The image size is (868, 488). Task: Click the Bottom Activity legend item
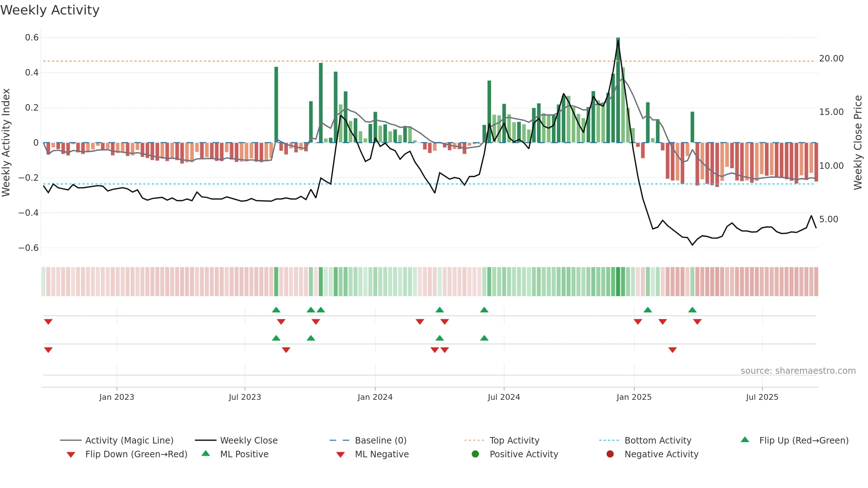(x=645, y=440)
